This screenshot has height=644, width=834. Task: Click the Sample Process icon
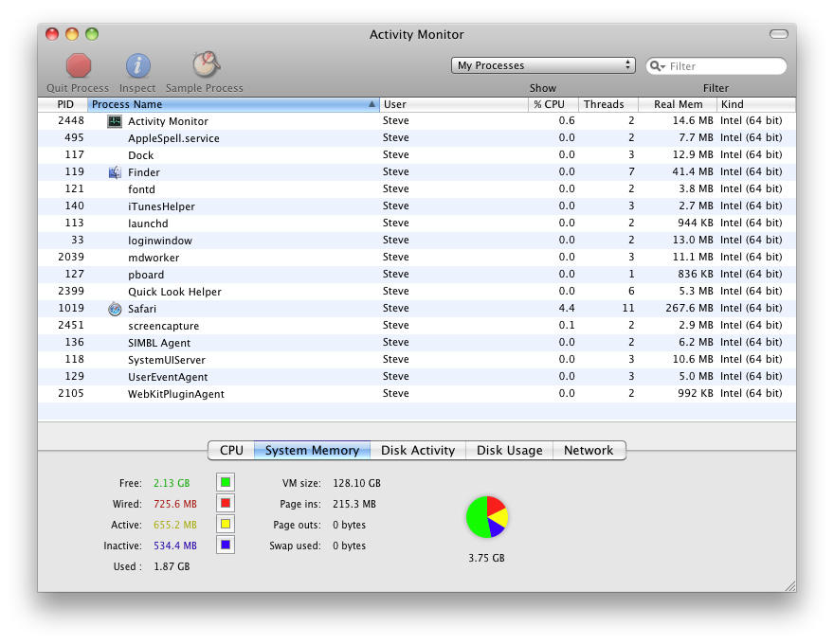click(206, 64)
